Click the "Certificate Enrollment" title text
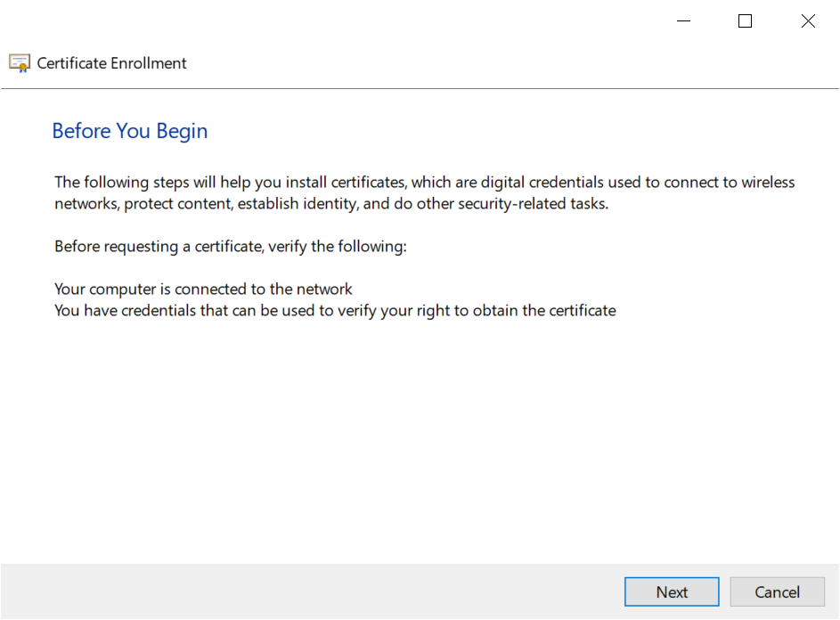The image size is (840, 620). pyautogui.click(x=112, y=63)
